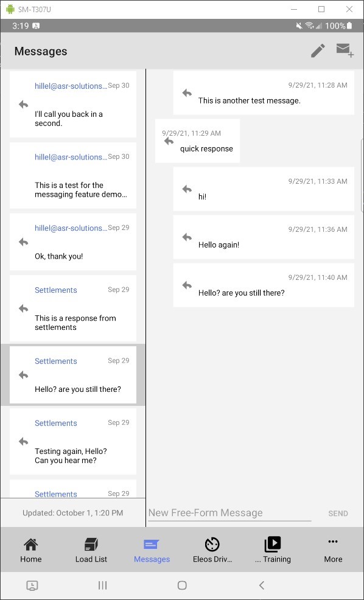Open "This is a response from settlements" thread
The height and width of the screenshot is (600, 364).
click(x=72, y=308)
